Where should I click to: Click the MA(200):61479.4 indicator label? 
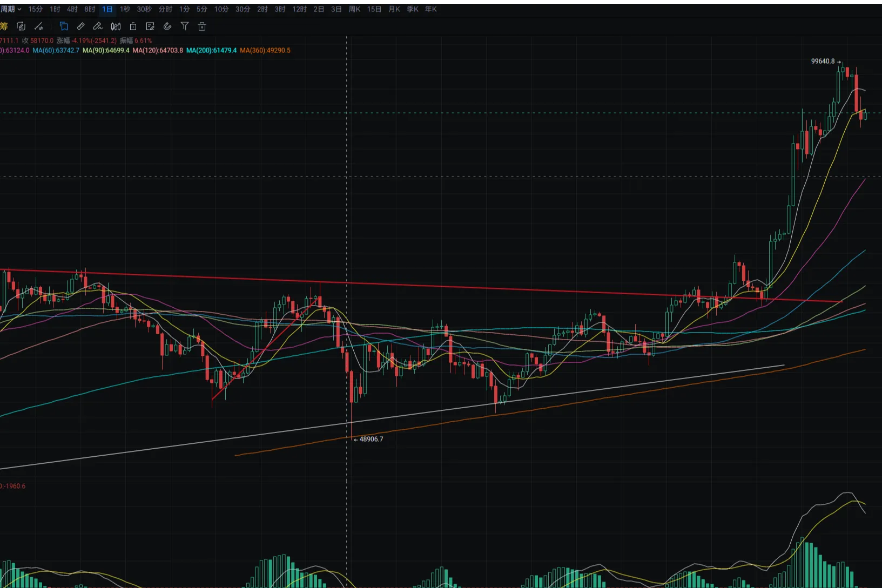point(211,50)
